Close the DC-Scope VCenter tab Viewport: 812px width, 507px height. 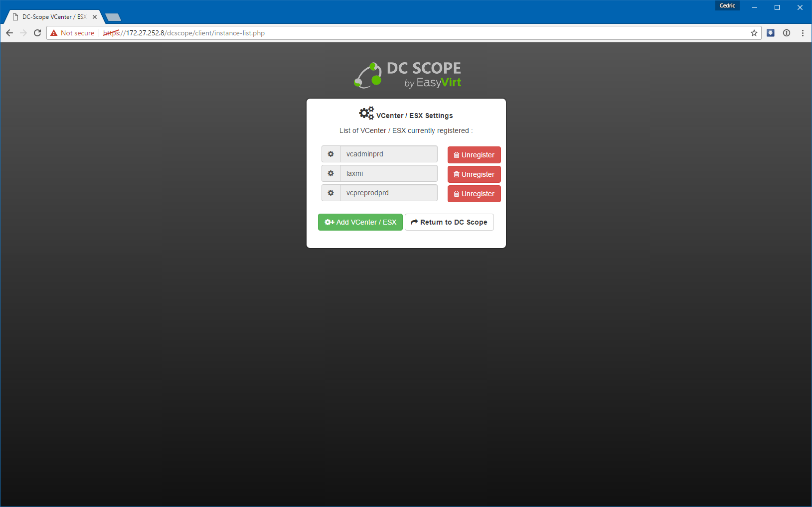point(95,17)
